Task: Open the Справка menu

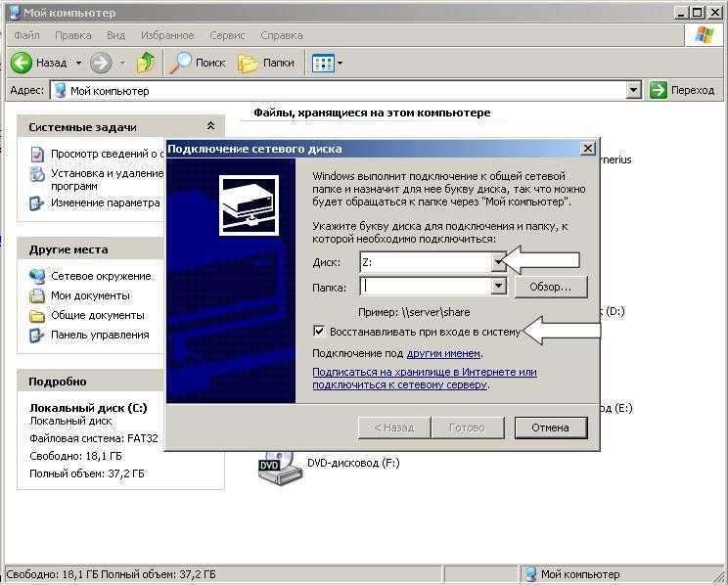Action: [x=282, y=35]
